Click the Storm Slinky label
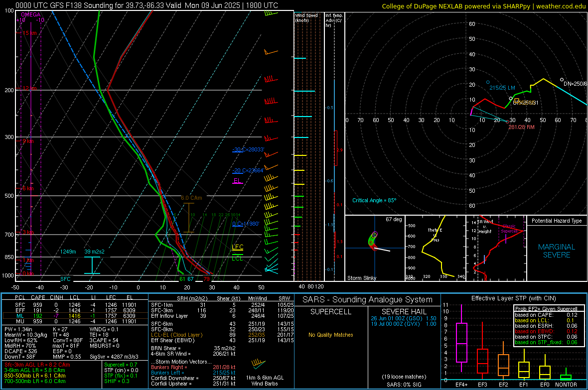The image size is (588, 390). (x=361, y=278)
